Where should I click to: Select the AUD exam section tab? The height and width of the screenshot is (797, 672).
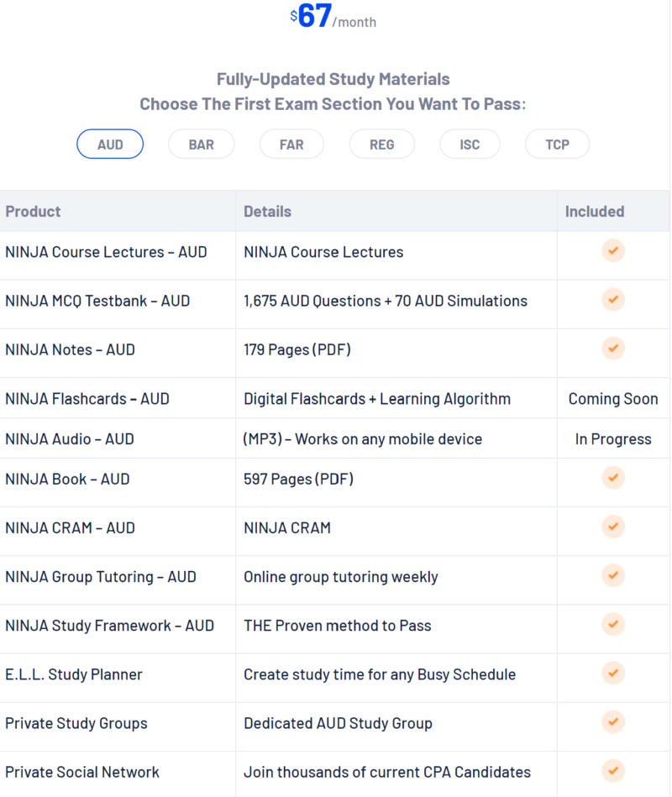110,144
